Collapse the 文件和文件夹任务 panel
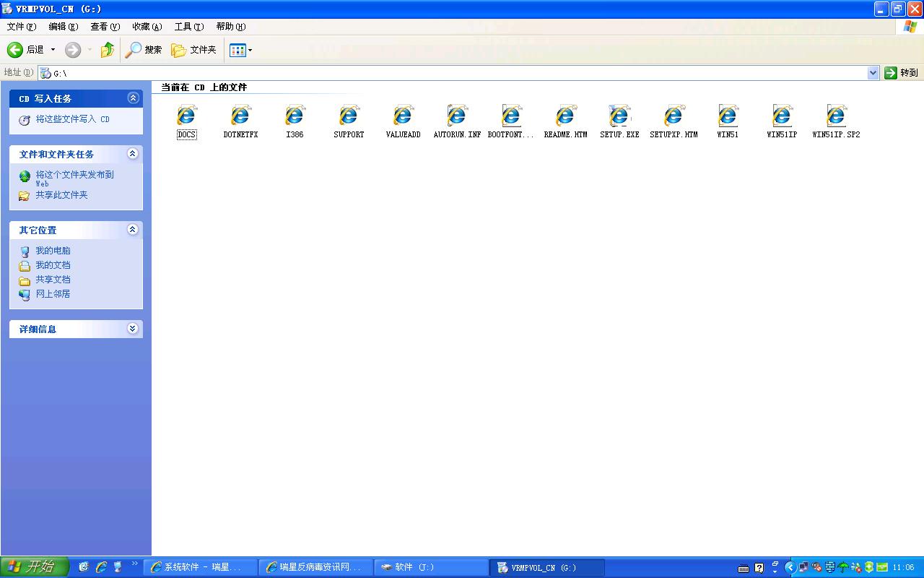This screenshot has height=578, width=924. tap(133, 153)
